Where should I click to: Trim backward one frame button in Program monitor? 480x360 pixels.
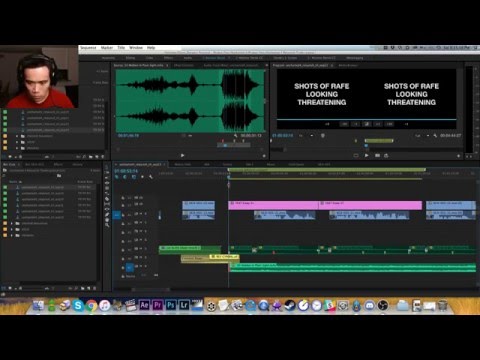[356, 124]
